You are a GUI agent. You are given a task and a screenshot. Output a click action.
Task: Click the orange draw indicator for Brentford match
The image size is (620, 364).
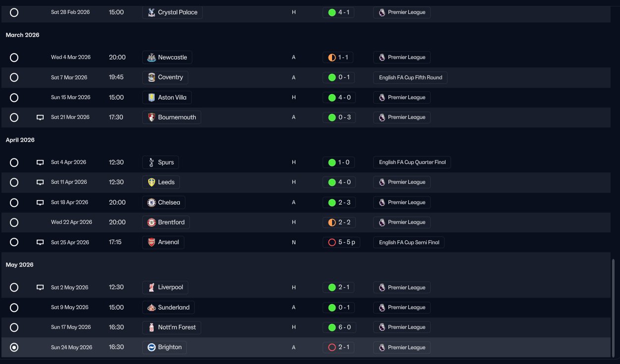coord(332,222)
